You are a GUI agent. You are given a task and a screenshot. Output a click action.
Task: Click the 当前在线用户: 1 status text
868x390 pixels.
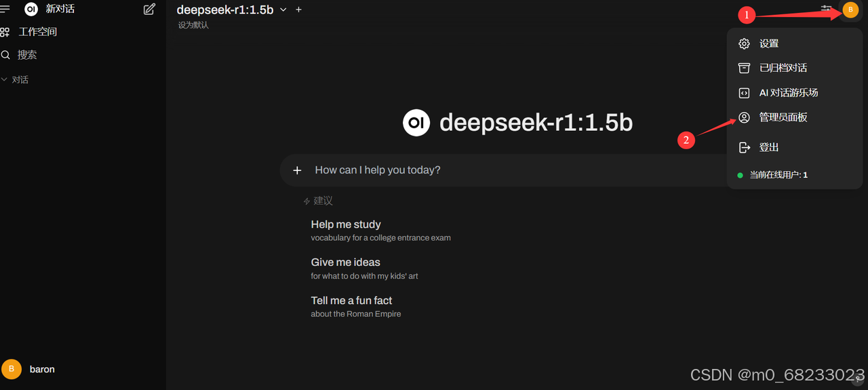pyautogui.click(x=778, y=175)
